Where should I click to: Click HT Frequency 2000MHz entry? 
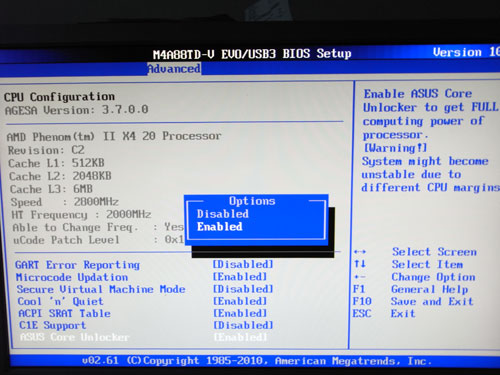coord(81,215)
